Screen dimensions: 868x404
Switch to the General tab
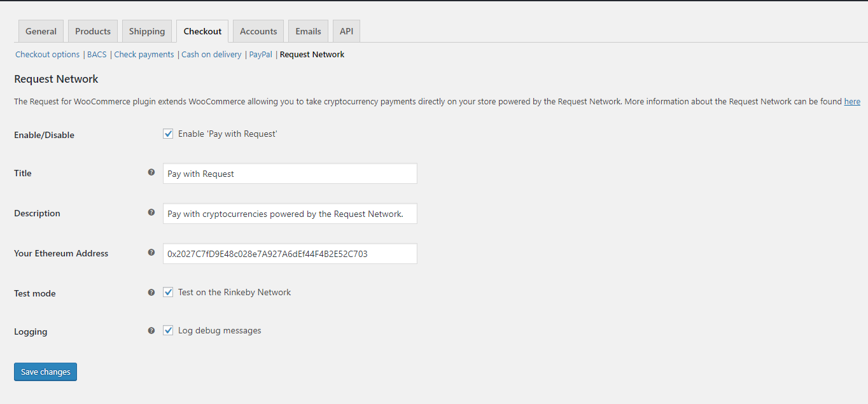click(x=41, y=31)
